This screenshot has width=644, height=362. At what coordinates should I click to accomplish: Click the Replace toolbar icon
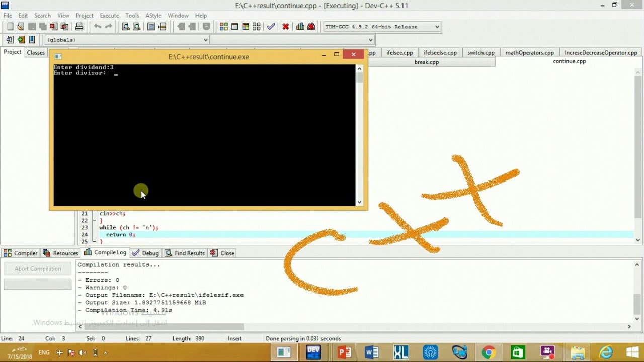[136, 27]
